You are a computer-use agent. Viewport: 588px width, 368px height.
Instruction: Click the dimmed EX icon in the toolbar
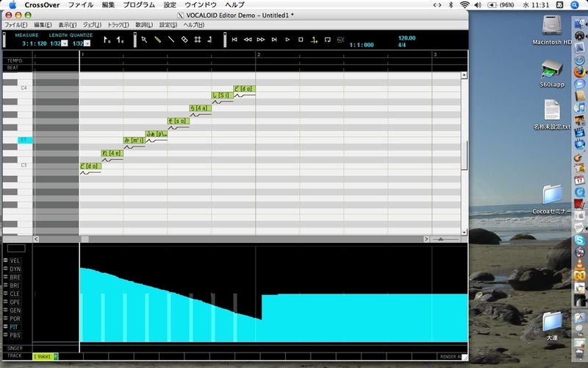tap(340, 40)
